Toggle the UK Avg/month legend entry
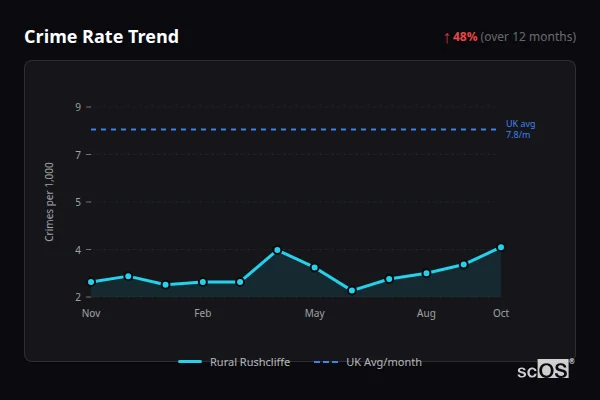600x400 pixels. 368,362
